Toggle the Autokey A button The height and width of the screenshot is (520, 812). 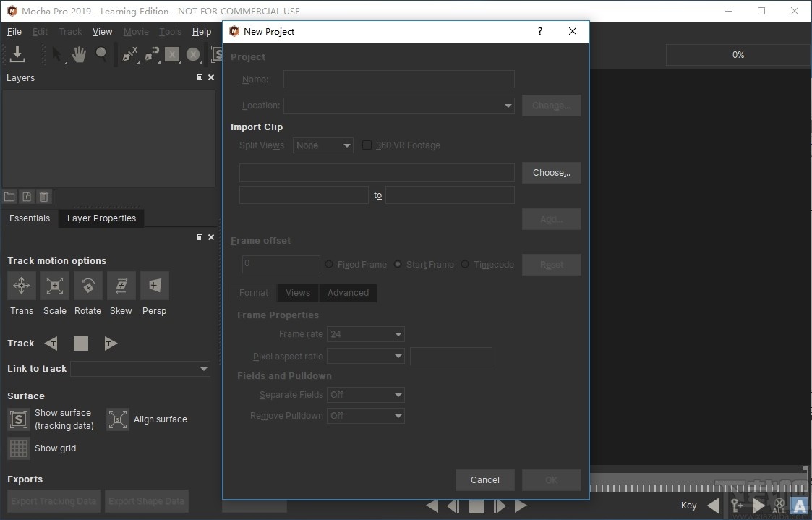coord(799,506)
